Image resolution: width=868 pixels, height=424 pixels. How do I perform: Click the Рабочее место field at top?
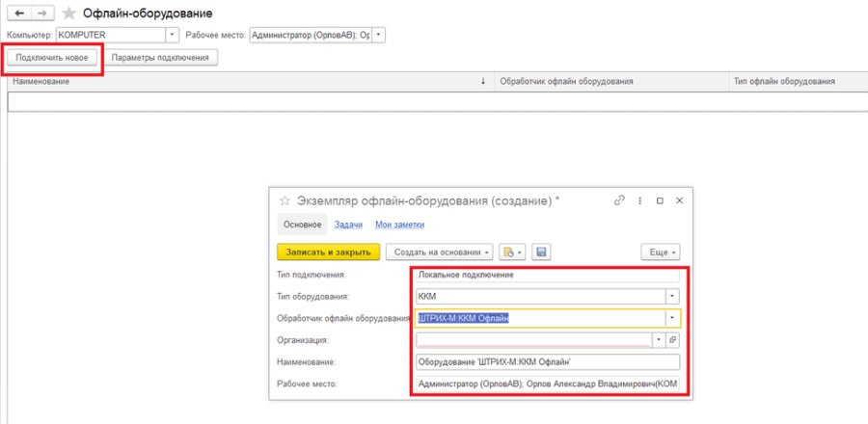(312, 35)
